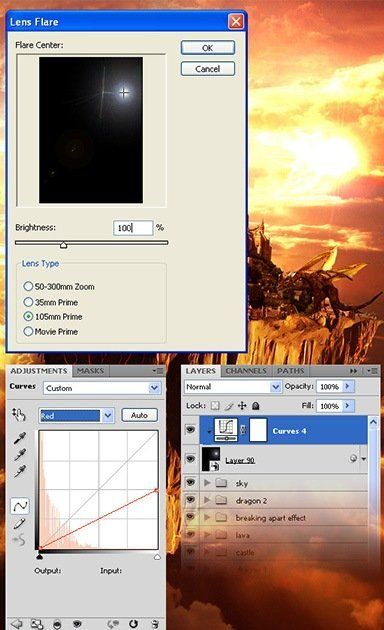Reset adjustment to defaults icon
This screenshot has height=630, width=384.
pos(133,624)
